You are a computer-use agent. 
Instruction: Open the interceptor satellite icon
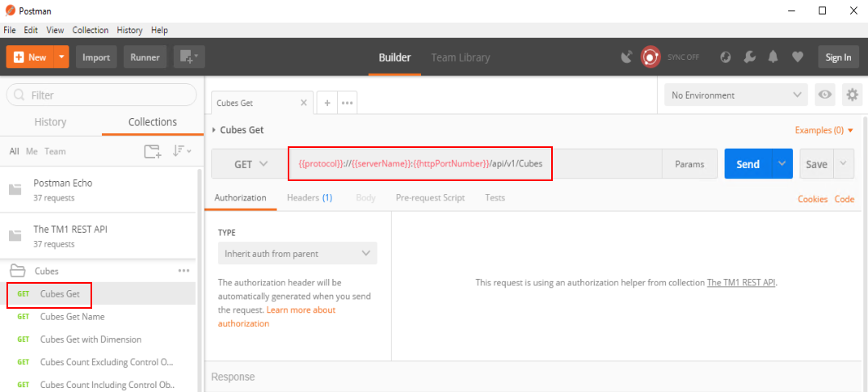pyautogui.click(x=626, y=57)
